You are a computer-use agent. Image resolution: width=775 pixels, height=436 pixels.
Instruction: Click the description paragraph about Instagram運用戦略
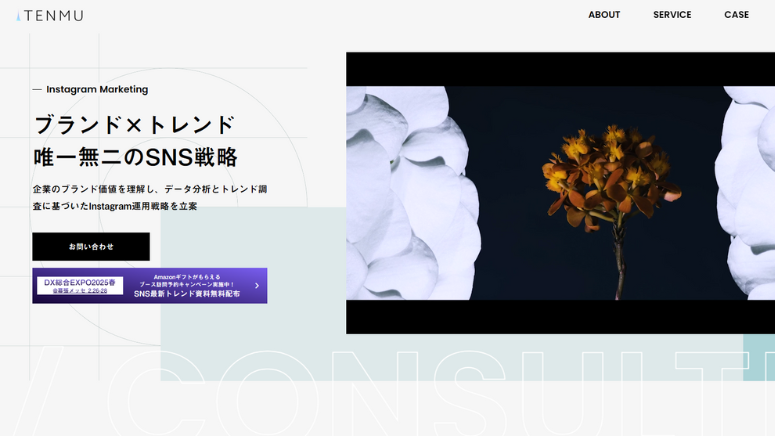pos(150,197)
